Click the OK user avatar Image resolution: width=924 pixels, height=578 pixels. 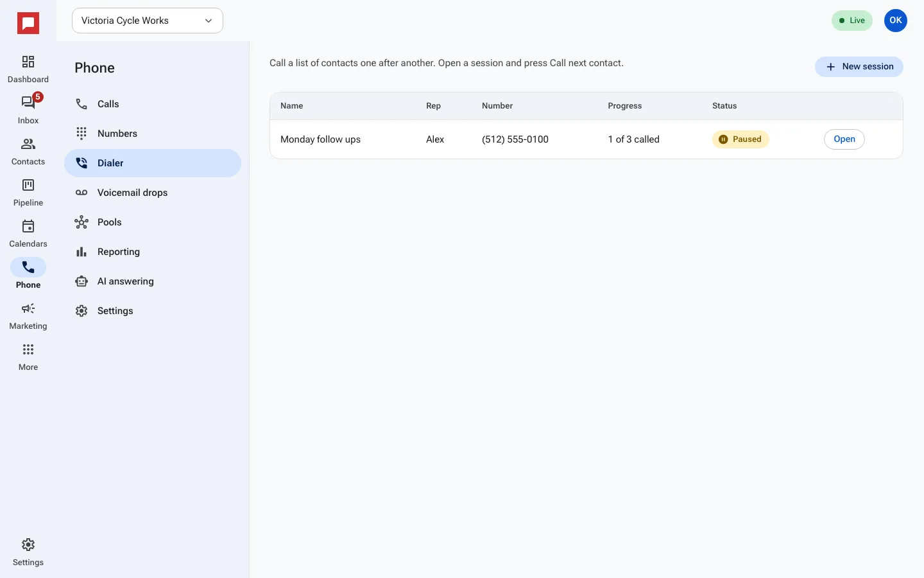tap(896, 21)
